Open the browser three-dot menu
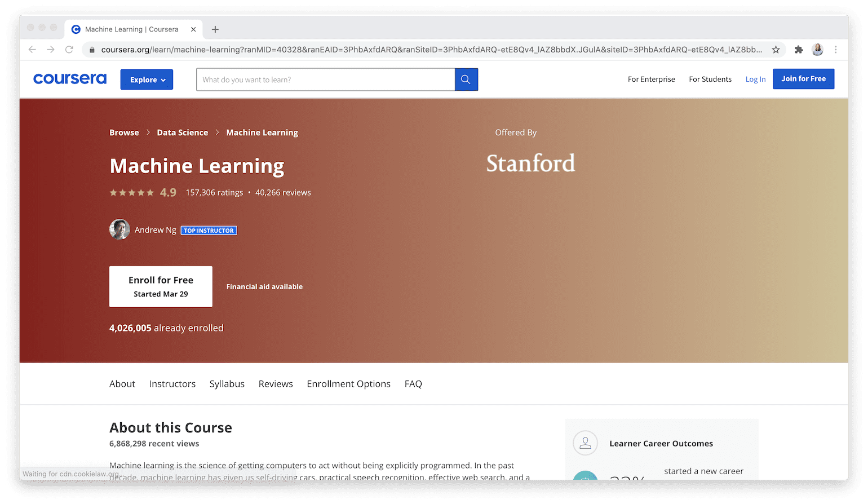The image size is (868, 504). [836, 50]
